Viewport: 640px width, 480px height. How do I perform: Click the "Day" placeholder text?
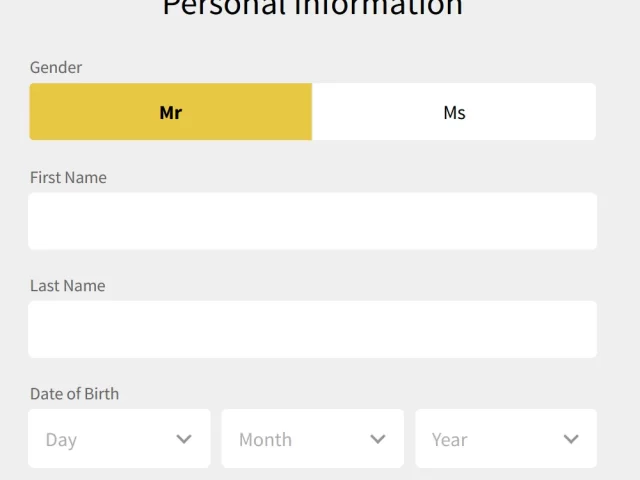[61, 440]
